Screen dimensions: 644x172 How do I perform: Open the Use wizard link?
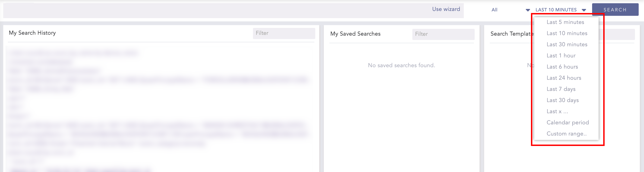coord(446,9)
